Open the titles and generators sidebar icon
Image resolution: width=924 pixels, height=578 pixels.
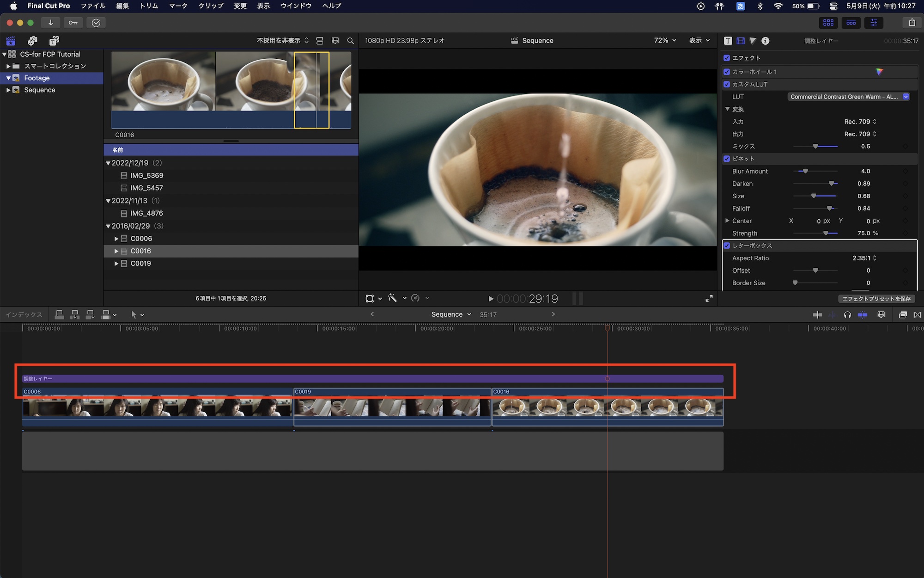pos(54,41)
